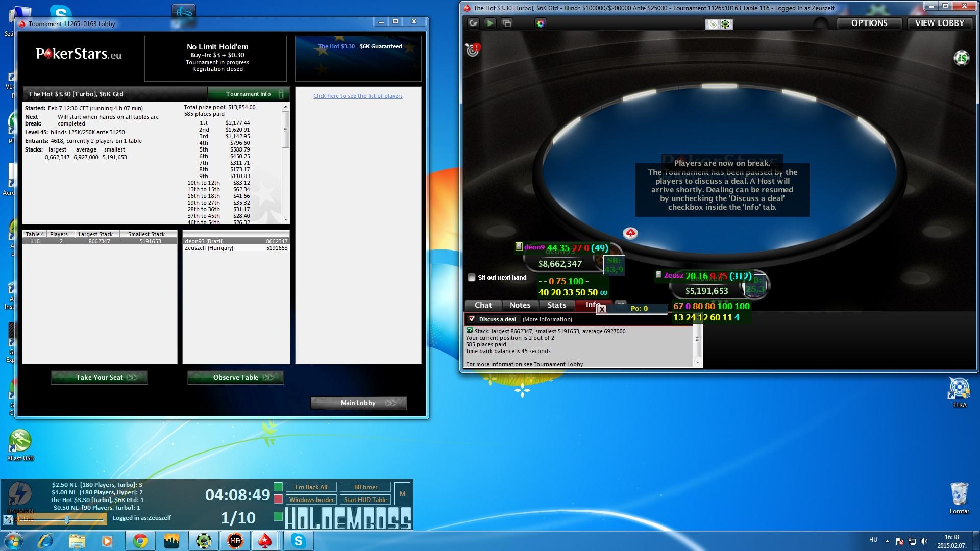Click the Observe Table button
980x551 pixels.
click(x=236, y=378)
